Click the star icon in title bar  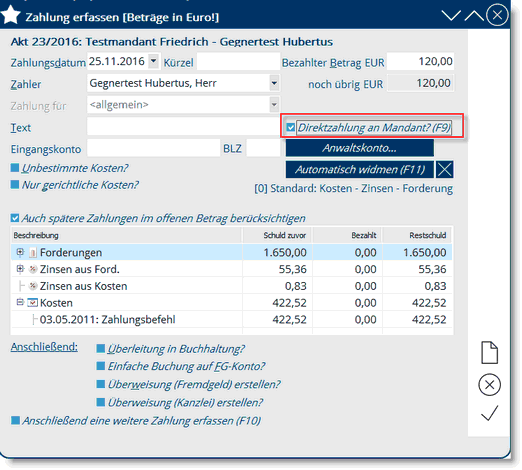click(x=10, y=15)
